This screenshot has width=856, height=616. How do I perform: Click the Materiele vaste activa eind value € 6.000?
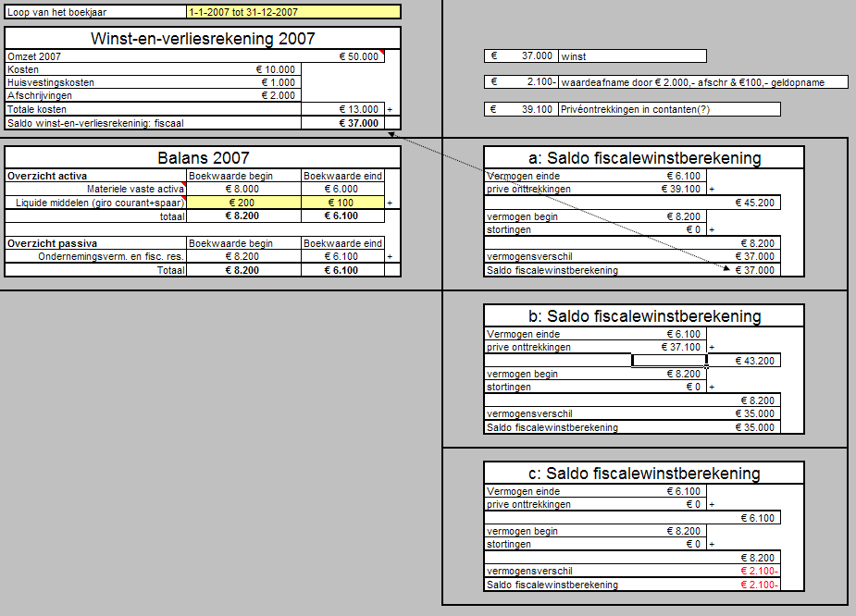click(x=342, y=189)
